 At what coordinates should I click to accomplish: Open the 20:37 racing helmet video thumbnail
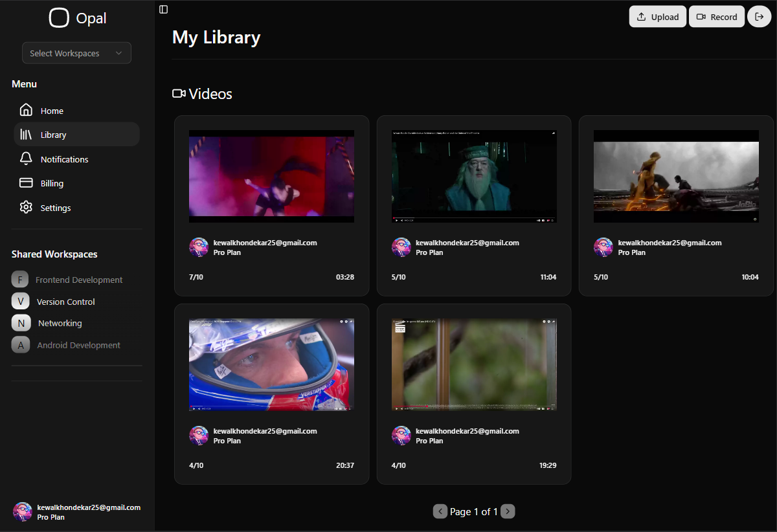coord(271,364)
